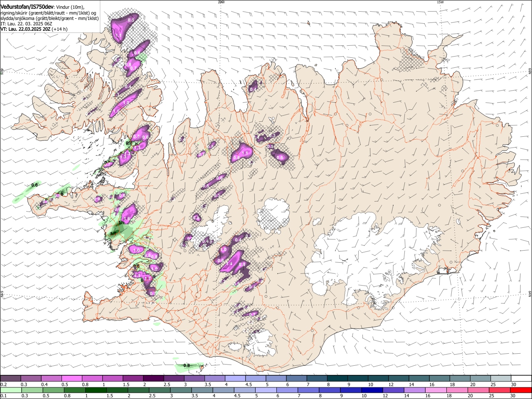Click the upper legend label '4.5'
This screenshot has width=532, height=399.
(249, 384)
